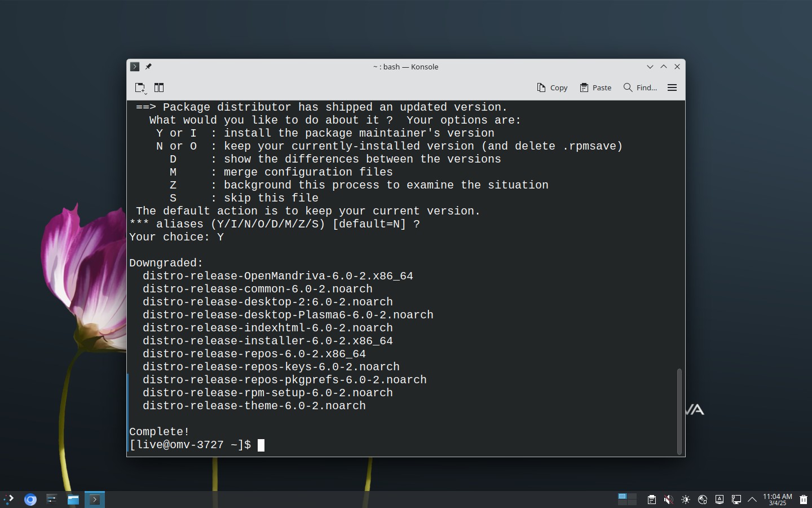The height and width of the screenshot is (508, 812).
Task: Launch the Chromium browser from taskbar
Action: (30, 500)
